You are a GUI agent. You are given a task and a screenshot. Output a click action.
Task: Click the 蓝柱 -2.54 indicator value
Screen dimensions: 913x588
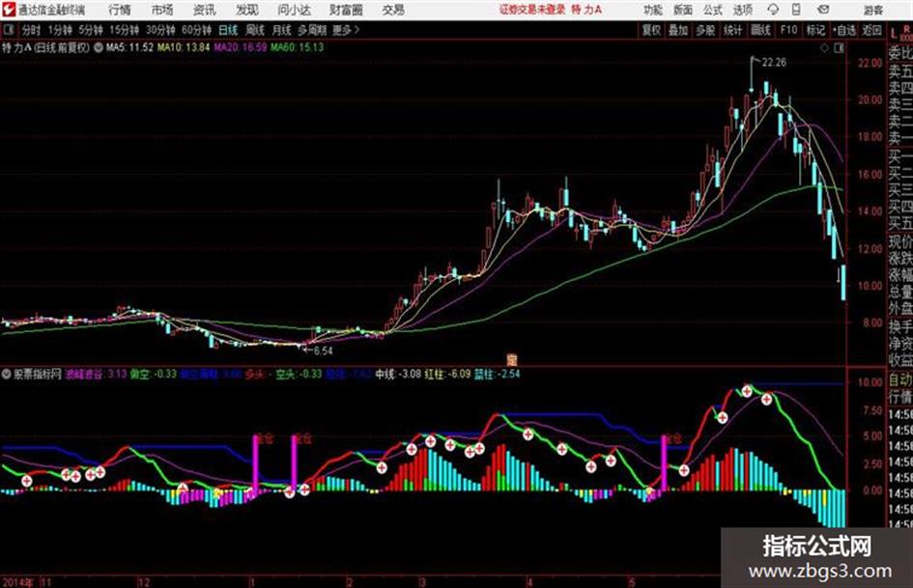pyautogui.click(x=497, y=375)
